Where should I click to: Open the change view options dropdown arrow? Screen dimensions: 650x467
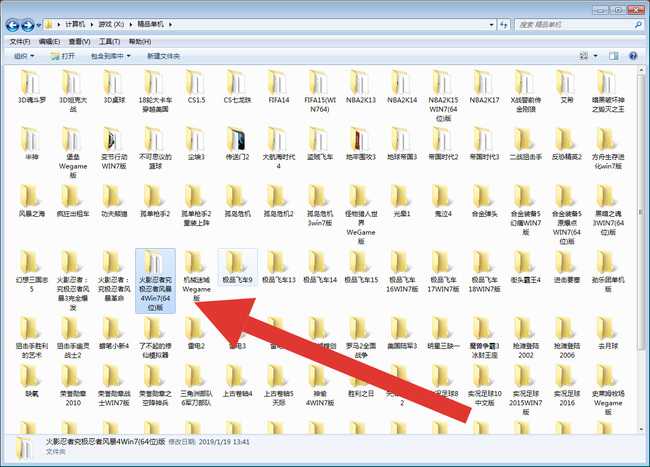click(597, 56)
